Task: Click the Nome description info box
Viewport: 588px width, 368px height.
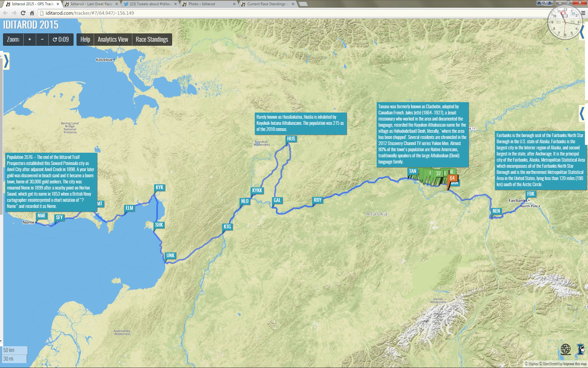Action: coord(51,182)
